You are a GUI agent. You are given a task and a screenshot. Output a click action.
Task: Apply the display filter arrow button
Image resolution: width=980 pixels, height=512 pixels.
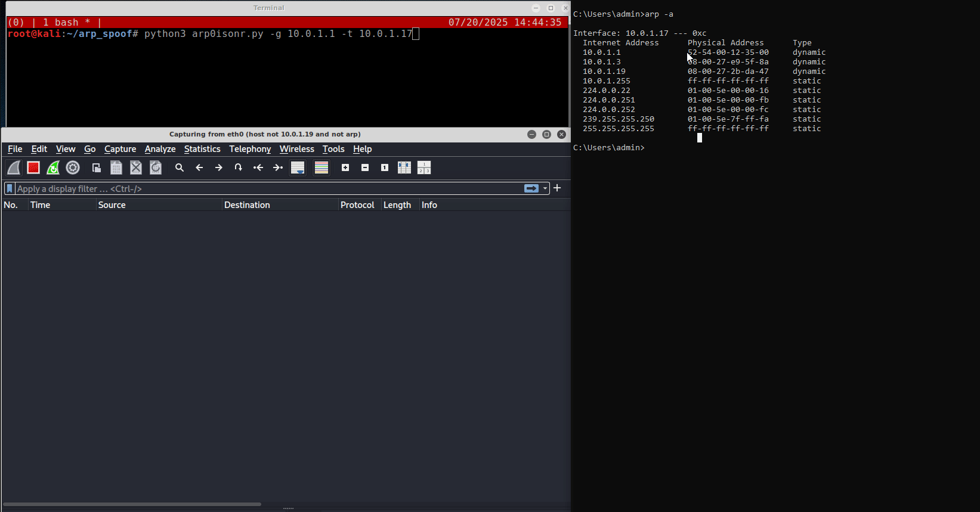click(x=531, y=189)
